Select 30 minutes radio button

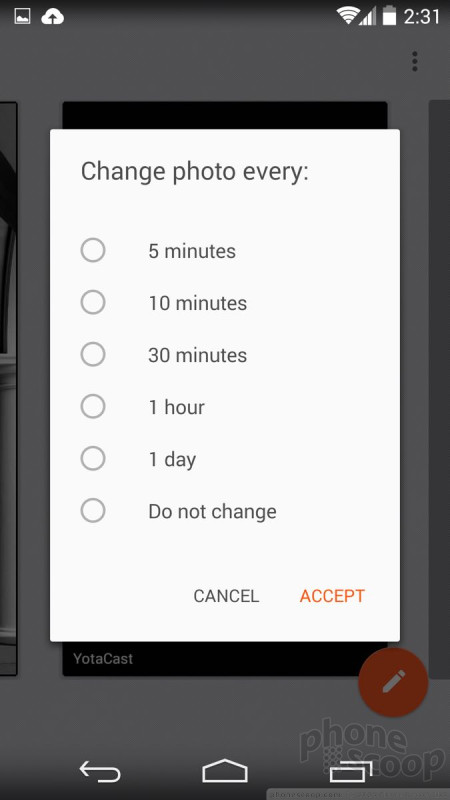[x=92, y=355]
